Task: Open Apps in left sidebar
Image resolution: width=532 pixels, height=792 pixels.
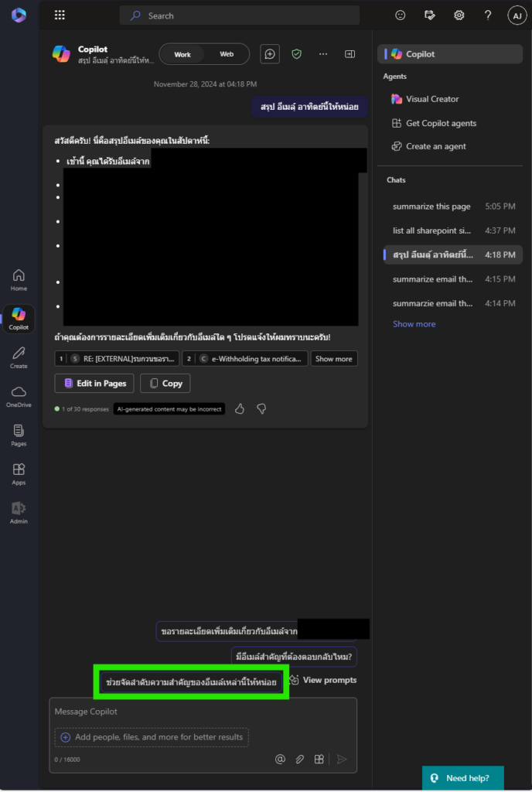Action: [19, 474]
